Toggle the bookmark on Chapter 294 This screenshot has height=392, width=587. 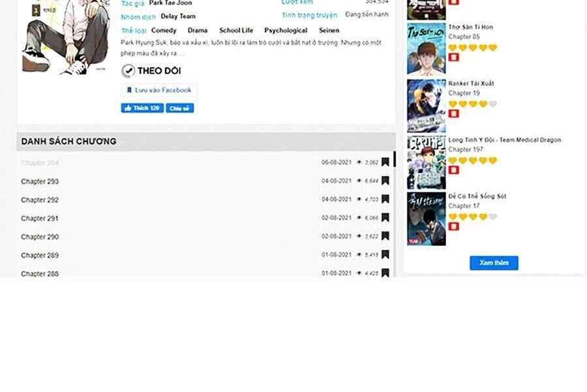coord(385,162)
